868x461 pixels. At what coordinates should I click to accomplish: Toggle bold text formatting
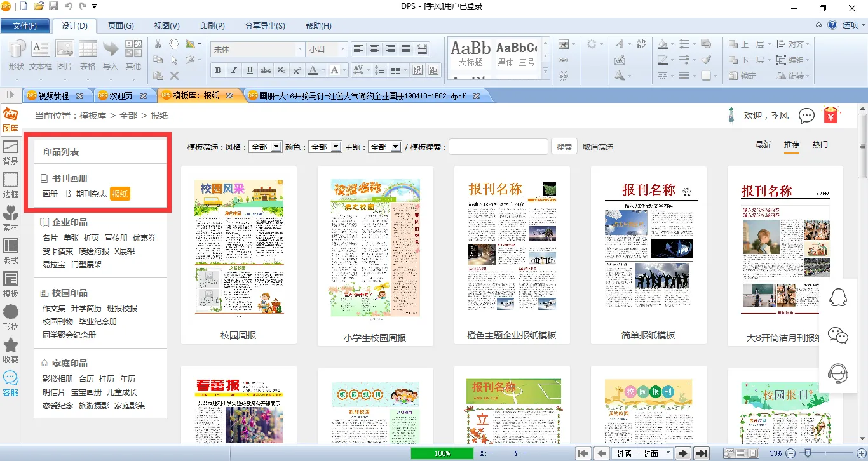(x=219, y=70)
